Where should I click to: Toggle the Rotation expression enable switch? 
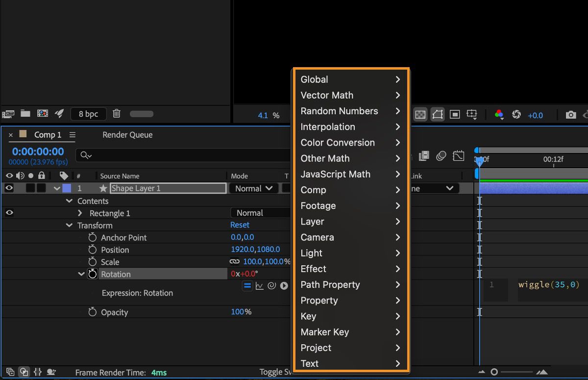(x=247, y=286)
